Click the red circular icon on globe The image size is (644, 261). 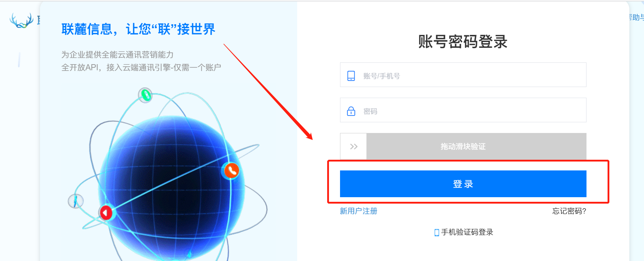(106, 213)
